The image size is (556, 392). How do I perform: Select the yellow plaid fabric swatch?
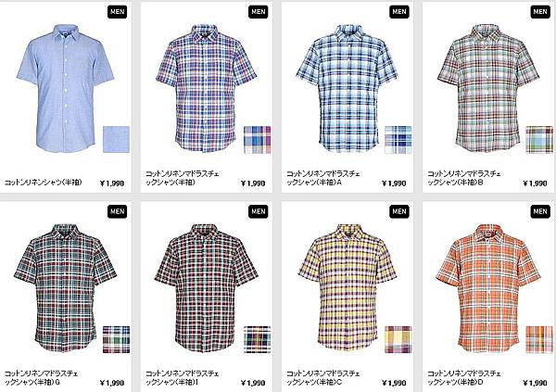[x=398, y=339]
